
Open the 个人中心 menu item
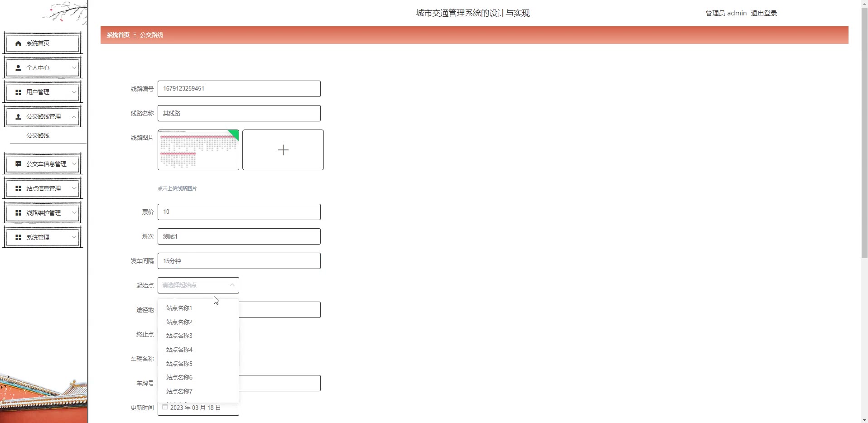(x=43, y=68)
